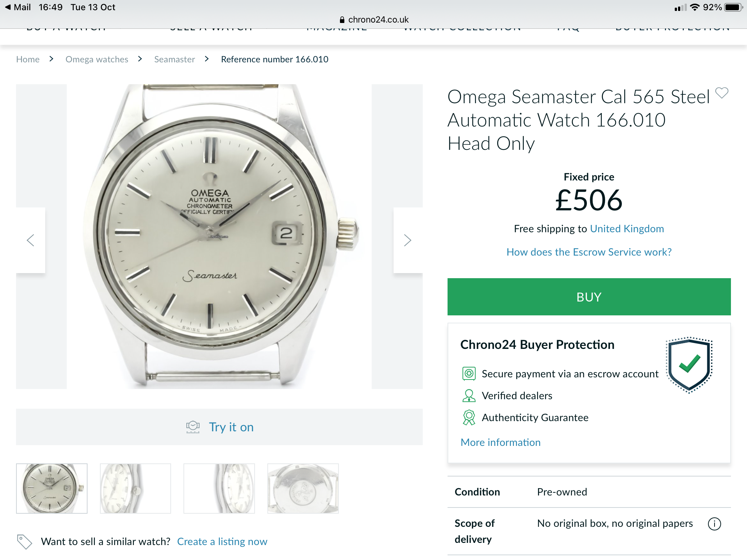The image size is (747, 560).
Task: Show next watch photo with right arrow
Action: click(x=407, y=240)
